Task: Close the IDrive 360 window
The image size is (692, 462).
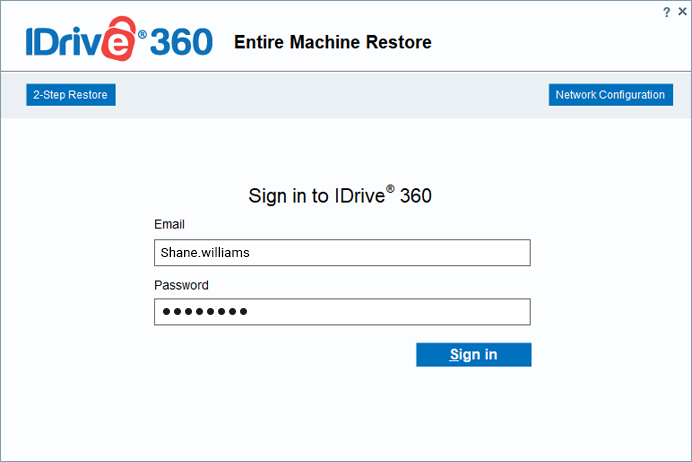Action: (x=682, y=12)
